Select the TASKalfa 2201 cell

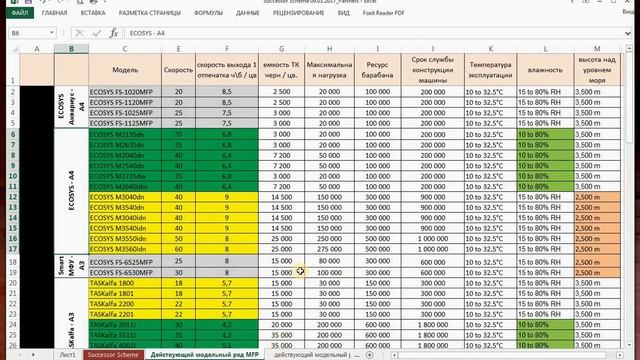(125, 314)
